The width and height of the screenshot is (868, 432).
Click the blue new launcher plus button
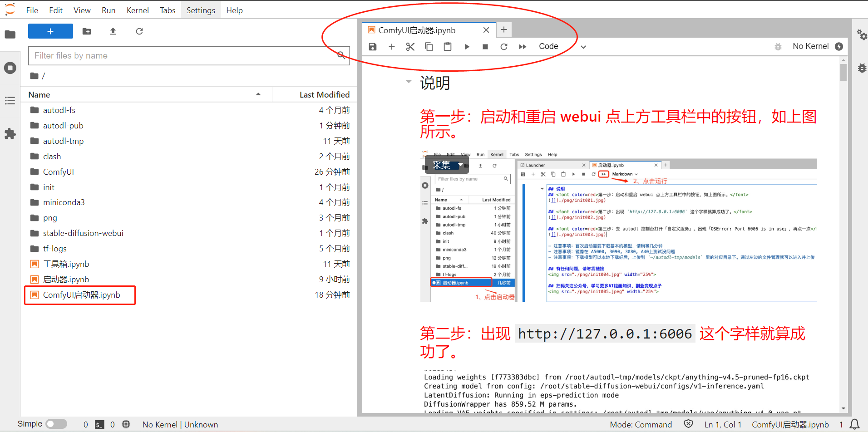coord(50,31)
